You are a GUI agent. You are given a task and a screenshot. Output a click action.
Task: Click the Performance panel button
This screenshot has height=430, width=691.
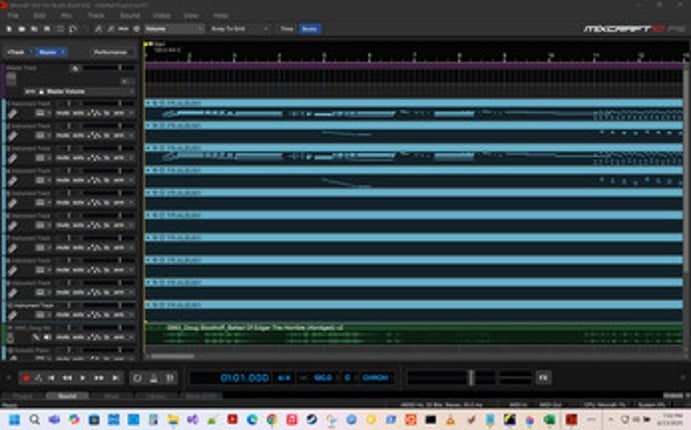tap(110, 51)
